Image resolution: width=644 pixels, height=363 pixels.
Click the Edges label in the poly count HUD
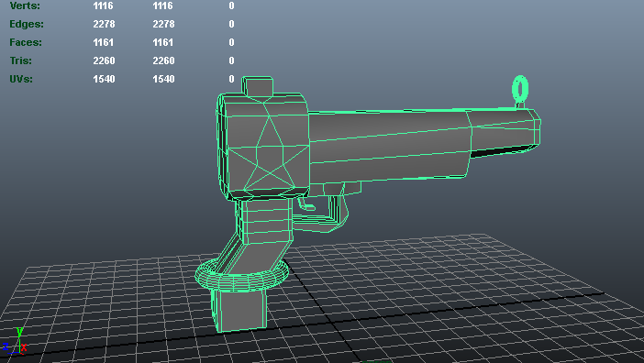pos(27,24)
